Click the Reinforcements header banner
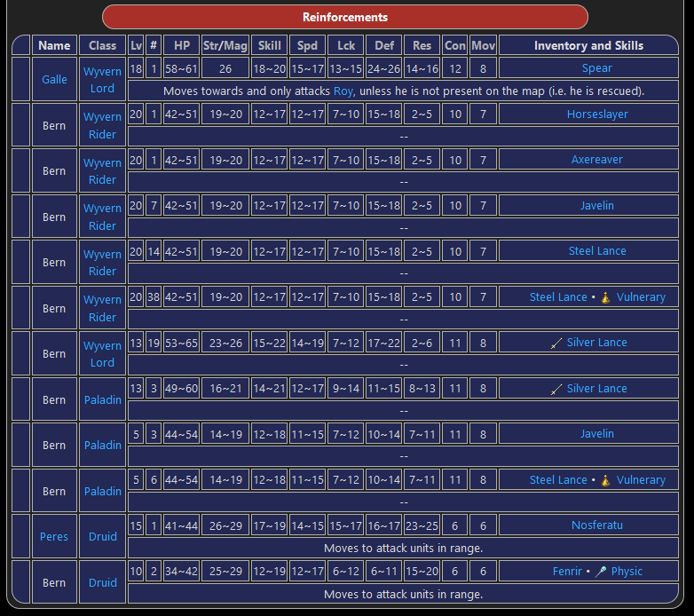Image resolution: width=694 pixels, height=616 pixels. [x=345, y=17]
